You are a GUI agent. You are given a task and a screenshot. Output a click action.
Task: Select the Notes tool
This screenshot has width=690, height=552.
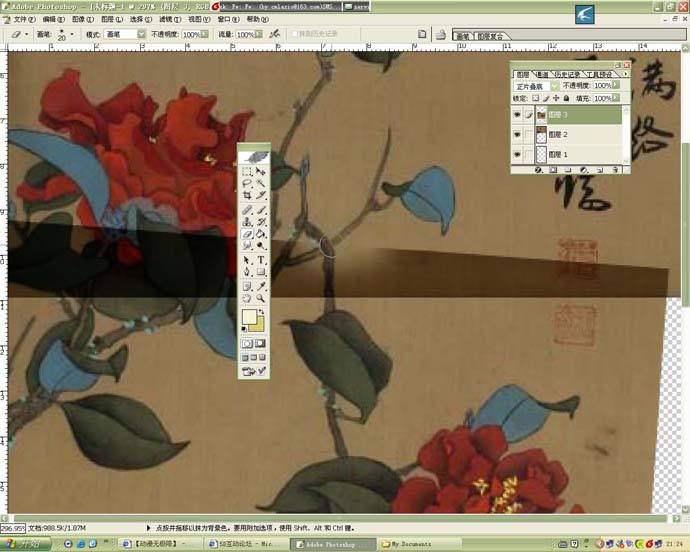pyautogui.click(x=247, y=287)
